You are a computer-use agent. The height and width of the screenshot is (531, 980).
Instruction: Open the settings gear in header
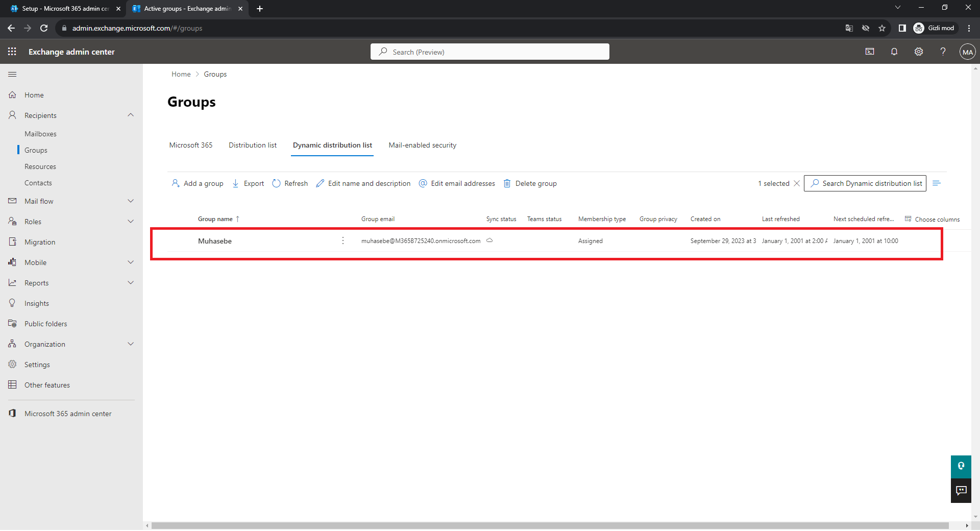tap(919, 52)
